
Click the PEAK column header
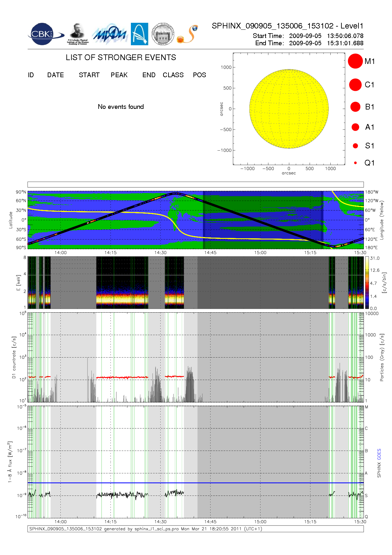pyautogui.click(x=119, y=75)
